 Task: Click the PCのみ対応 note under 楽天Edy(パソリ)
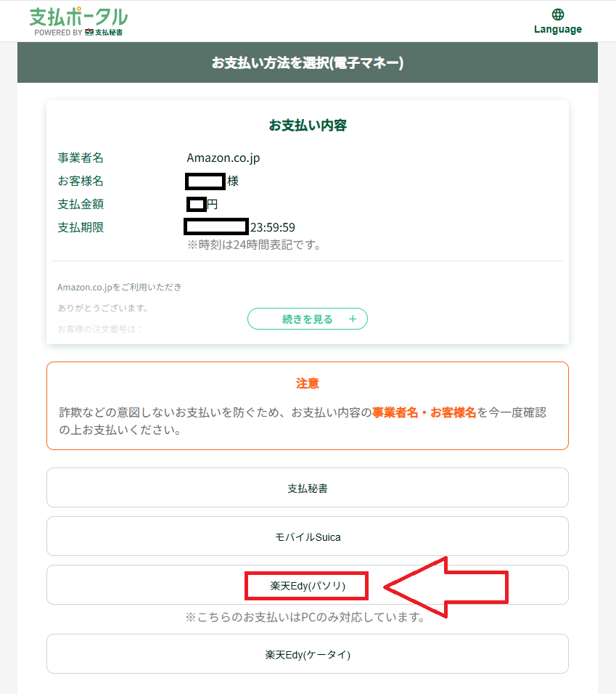click(x=305, y=617)
